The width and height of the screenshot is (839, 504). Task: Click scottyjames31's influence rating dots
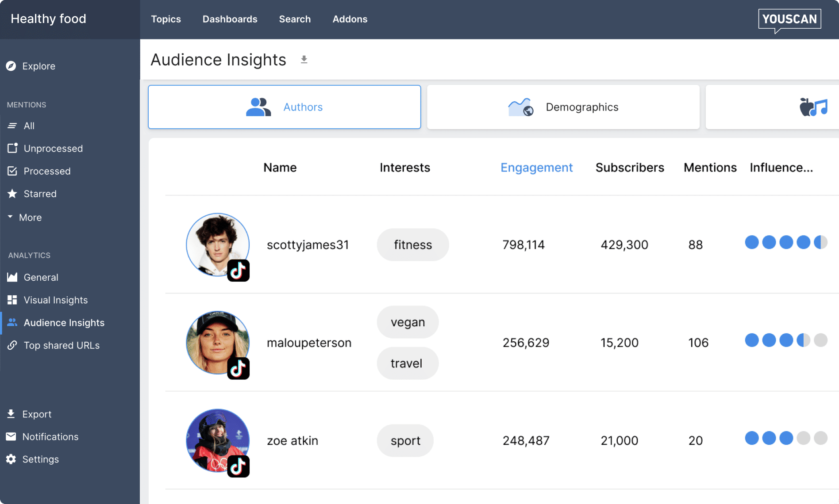pyautogui.click(x=786, y=242)
